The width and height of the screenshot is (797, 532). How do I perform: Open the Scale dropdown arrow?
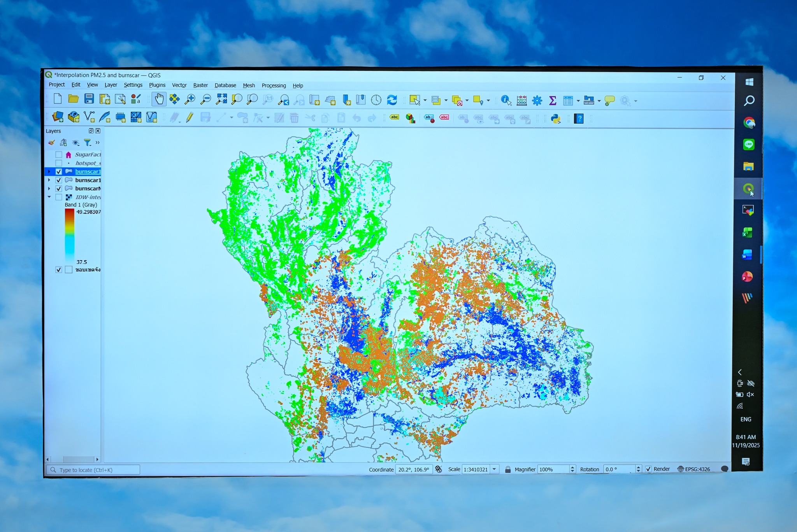[494, 469]
